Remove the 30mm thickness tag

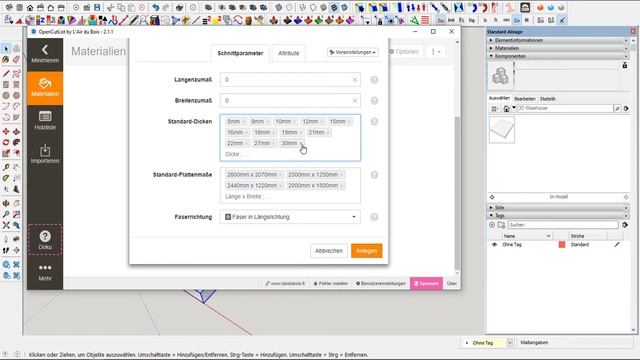coord(301,143)
